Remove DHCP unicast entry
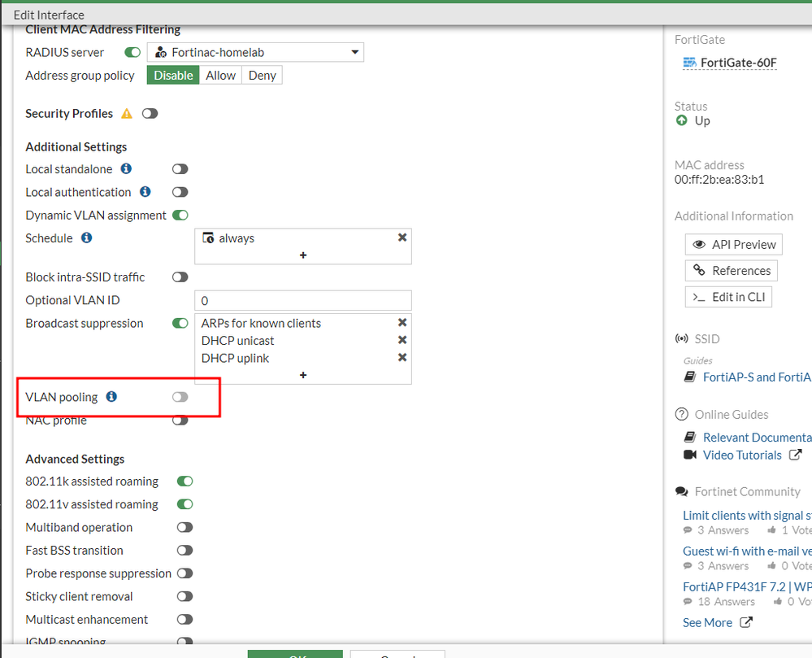The height and width of the screenshot is (658, 812). click(402, 340)
